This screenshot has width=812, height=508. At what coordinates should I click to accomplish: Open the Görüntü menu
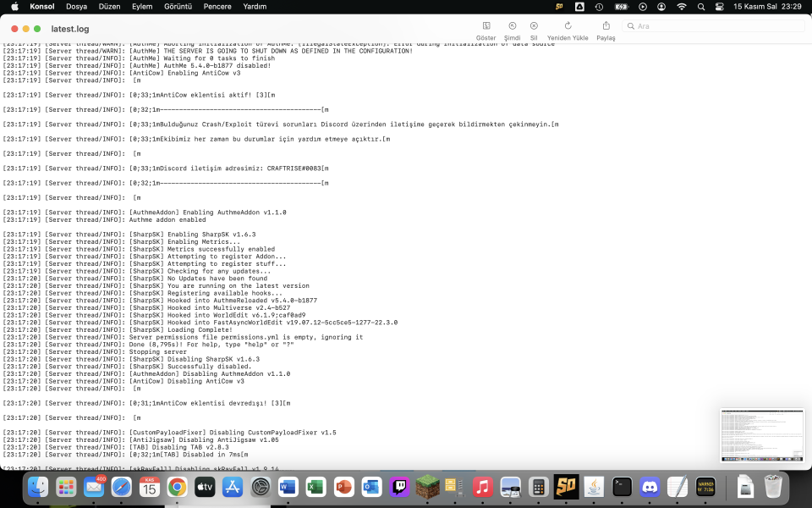pyautogui.click(x=178, y=7)
